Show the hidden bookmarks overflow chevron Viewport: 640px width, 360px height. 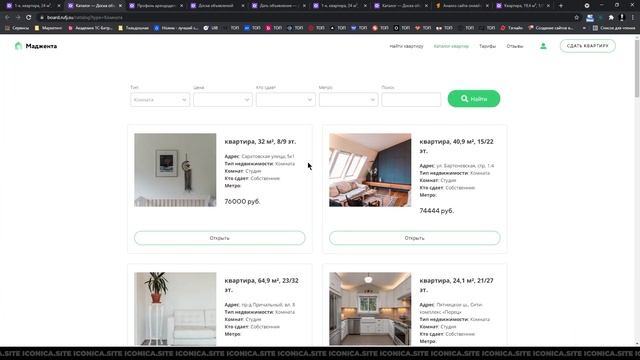click(x=584, y=28)
